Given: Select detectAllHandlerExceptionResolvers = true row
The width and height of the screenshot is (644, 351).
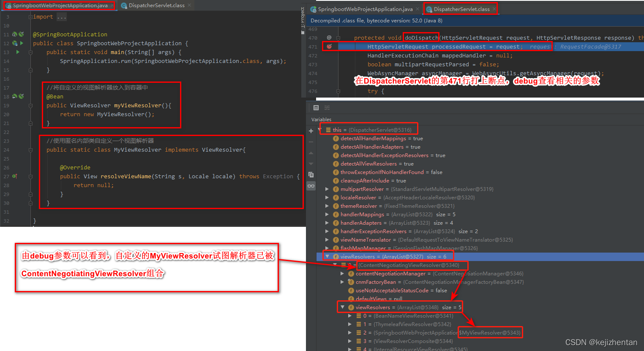Looking at the screenshot, I should 480,155.
